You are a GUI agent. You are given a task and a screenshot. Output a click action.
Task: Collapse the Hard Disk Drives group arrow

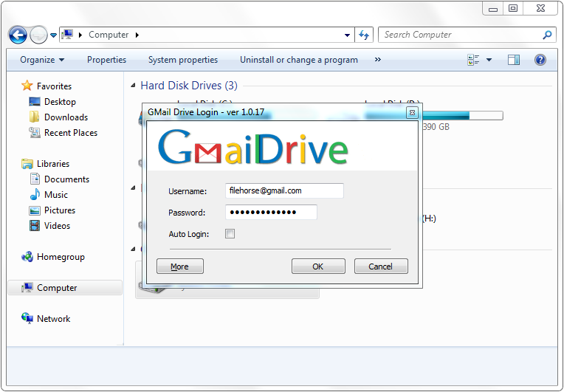coord(133,85)
